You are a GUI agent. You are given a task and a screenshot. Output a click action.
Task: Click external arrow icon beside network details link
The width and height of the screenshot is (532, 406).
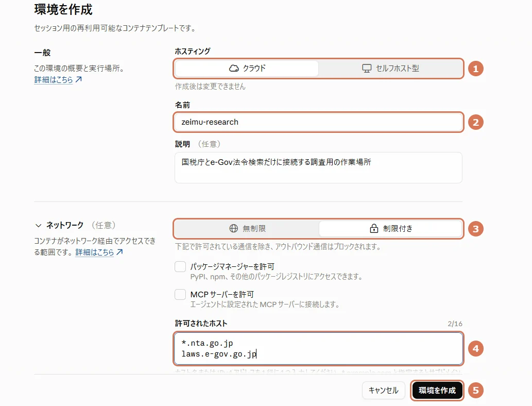[x=119, y=252]
